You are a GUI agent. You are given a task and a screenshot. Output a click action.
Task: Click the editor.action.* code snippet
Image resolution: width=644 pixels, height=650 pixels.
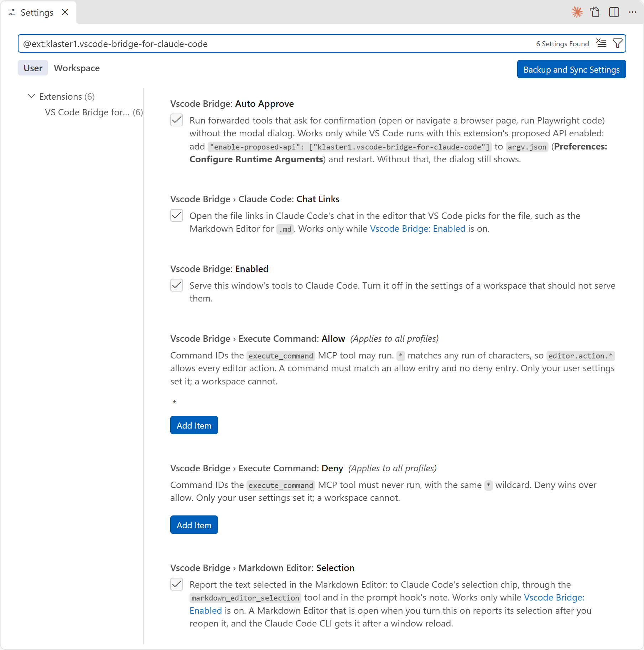(581, 356)
